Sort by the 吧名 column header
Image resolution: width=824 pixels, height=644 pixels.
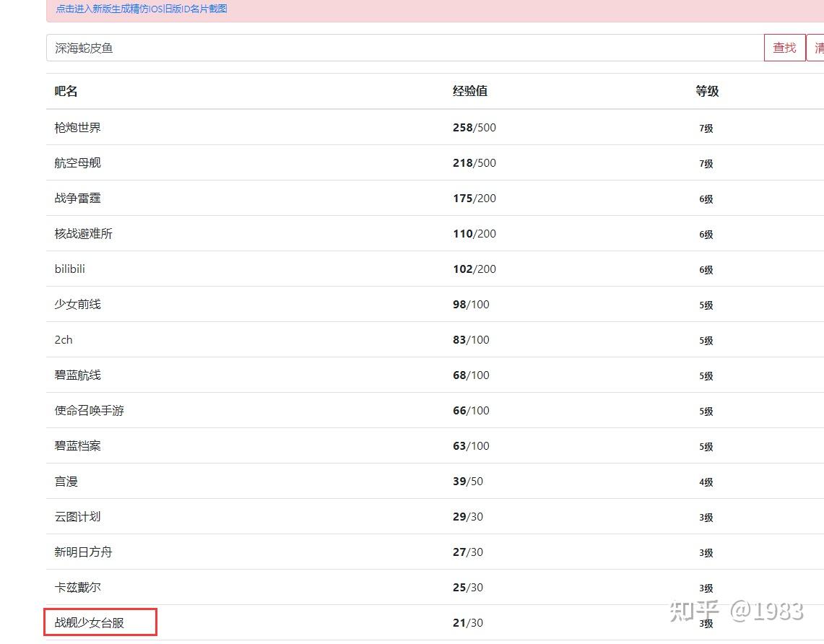[x=66, y=91]
